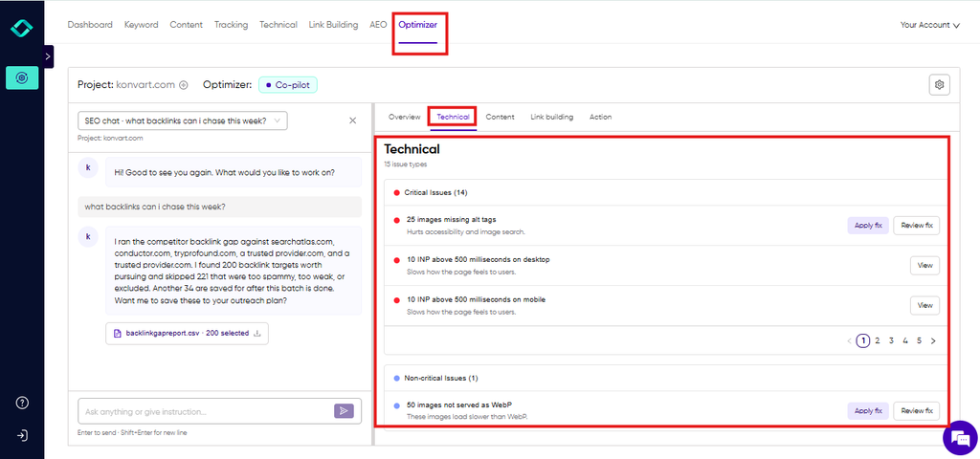Click the logout icon in the sidebar
The height and width of the screenshot is (459, 980).
(x=22, y=435)
